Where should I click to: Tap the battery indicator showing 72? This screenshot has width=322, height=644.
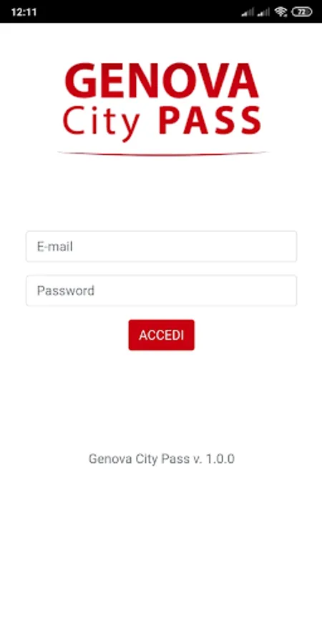pos(302,12)
